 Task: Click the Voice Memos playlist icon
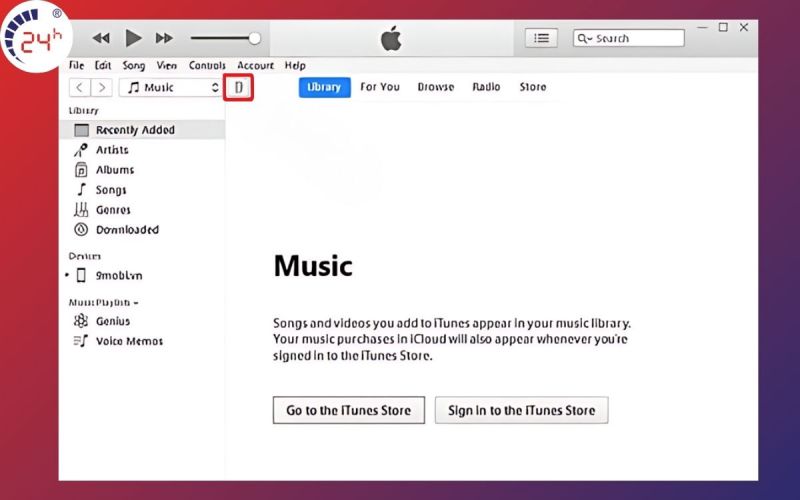click(x=81, y=341)
